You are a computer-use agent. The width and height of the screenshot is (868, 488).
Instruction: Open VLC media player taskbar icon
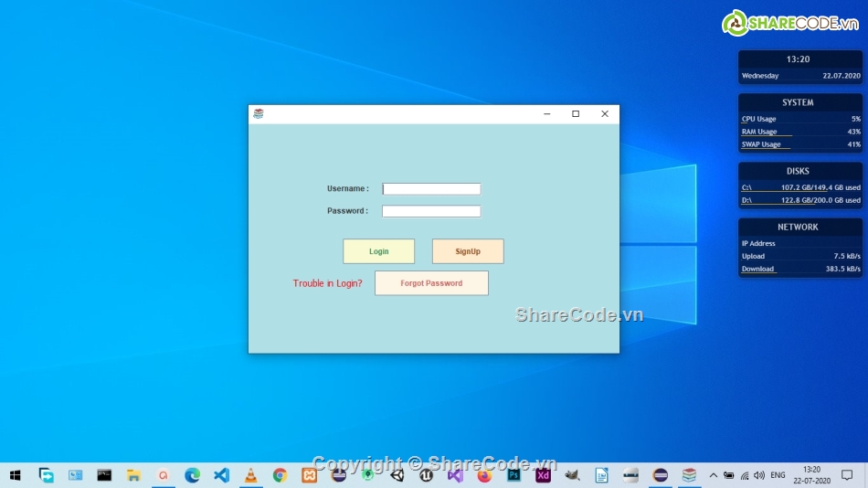click(x=250, y=475)
